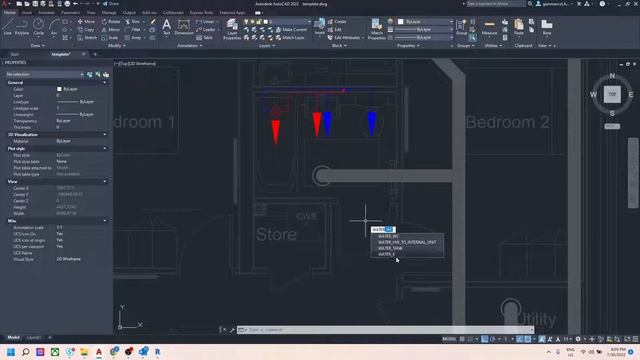The image size is (640, 360).
Task: Click the Trim tool
Action: (133, 22)
